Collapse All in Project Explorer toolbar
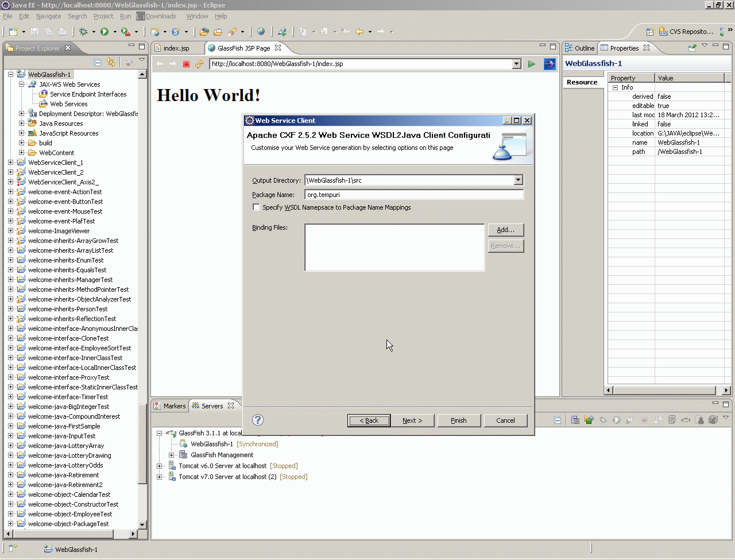Screen dimensions: 735x560 pos(98,63)
